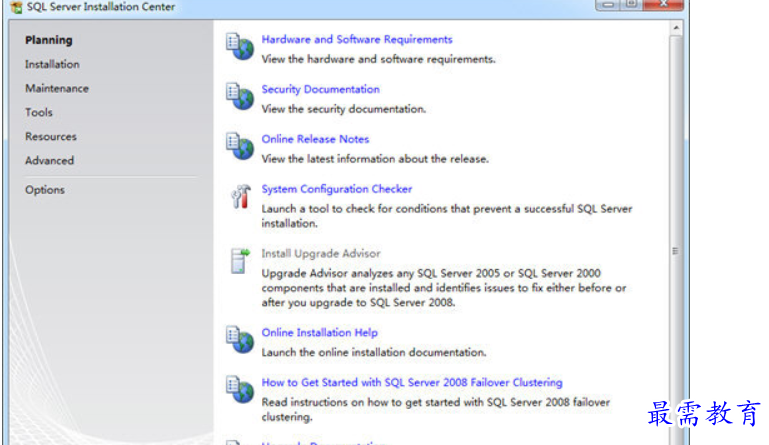Screen dimensions: 769x445
Task: Select the Planning category
Action: 49,40
